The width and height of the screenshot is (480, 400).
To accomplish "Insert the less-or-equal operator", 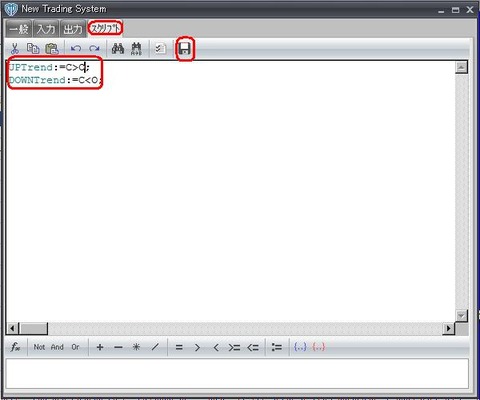I will pos(253,347).
